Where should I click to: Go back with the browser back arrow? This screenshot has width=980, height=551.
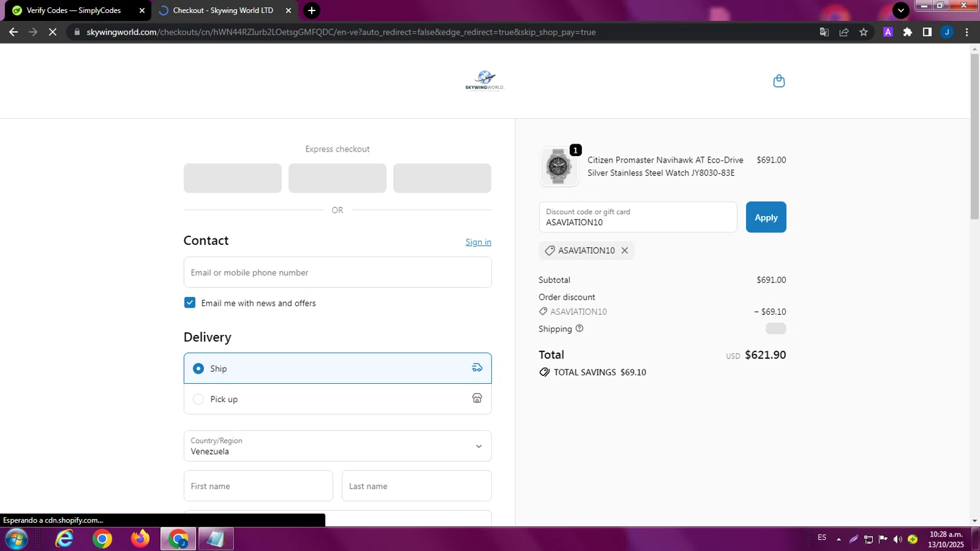tap(13, 32)
